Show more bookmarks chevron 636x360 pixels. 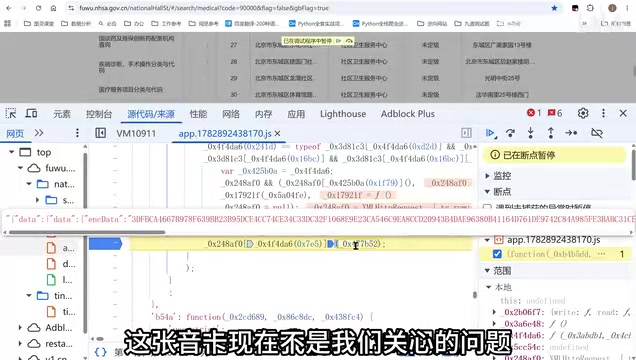[584, 24]
